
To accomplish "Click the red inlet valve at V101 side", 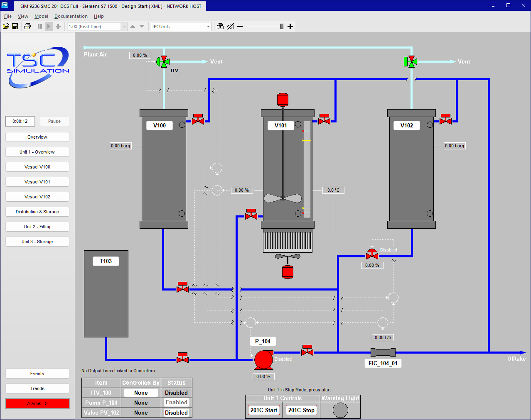I will pos(251,214).
